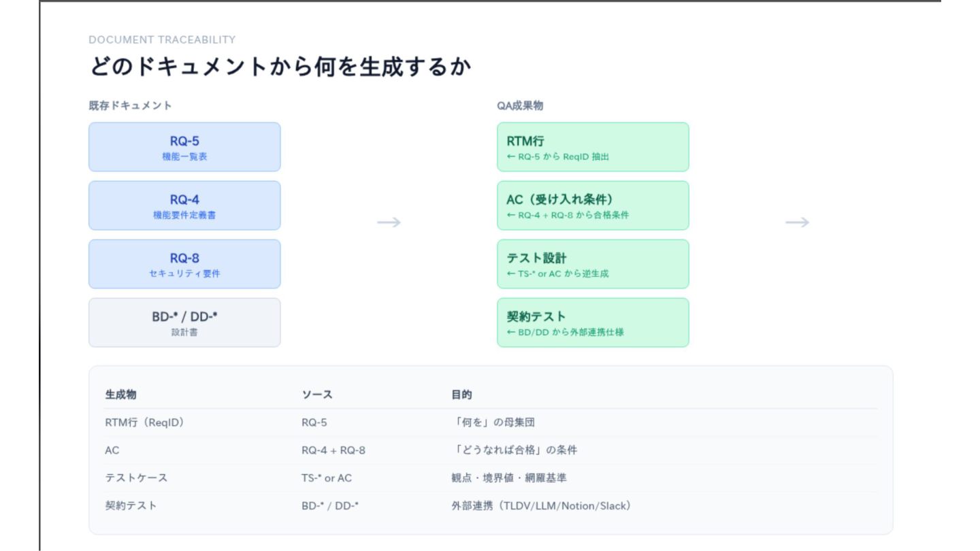980x551 pixels.
Task: Click the slide title どのドキュメントから何を生成するか
Action: [280, 68]
